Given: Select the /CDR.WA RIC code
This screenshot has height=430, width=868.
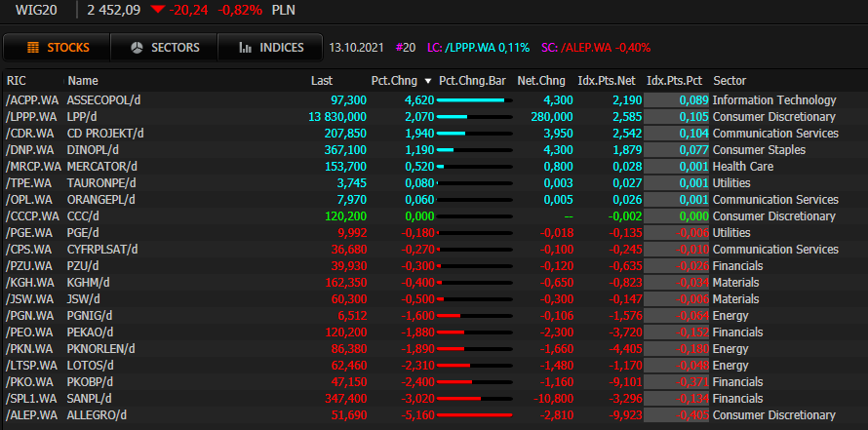Looking at the screenshot, I should [x=30, y=133].
